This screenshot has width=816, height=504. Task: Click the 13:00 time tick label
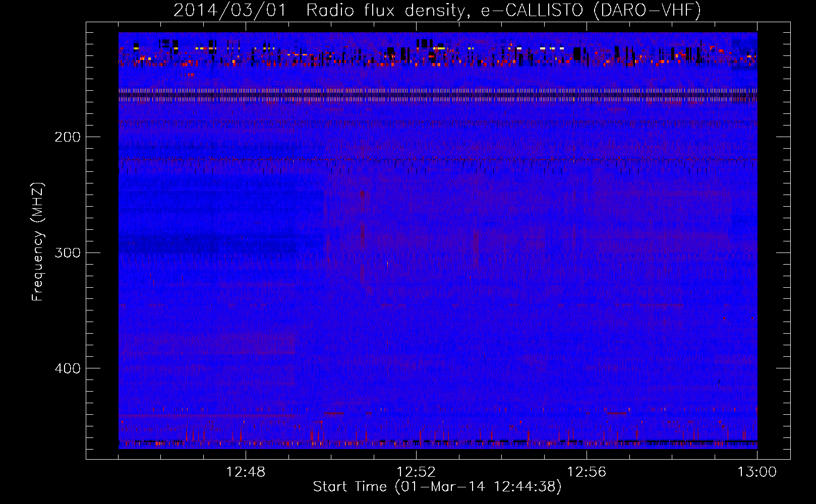(757, 472)
